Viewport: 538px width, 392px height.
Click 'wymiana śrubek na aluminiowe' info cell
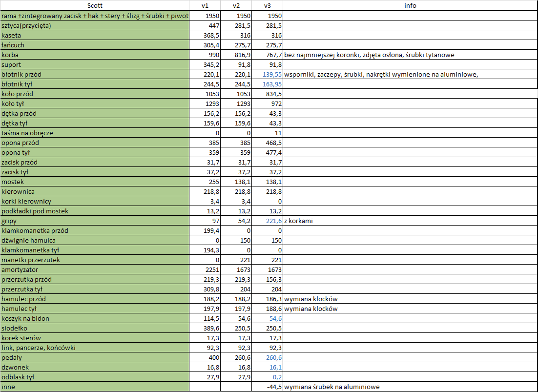coord(332,387)
